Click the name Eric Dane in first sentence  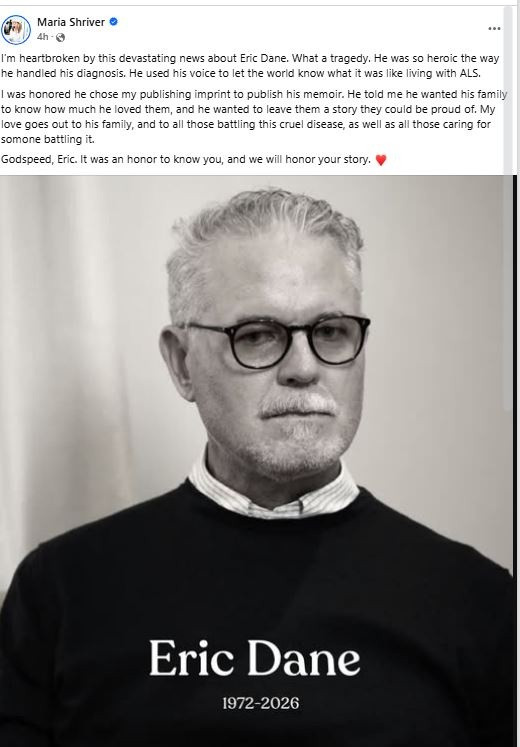[x=264, y=59]
